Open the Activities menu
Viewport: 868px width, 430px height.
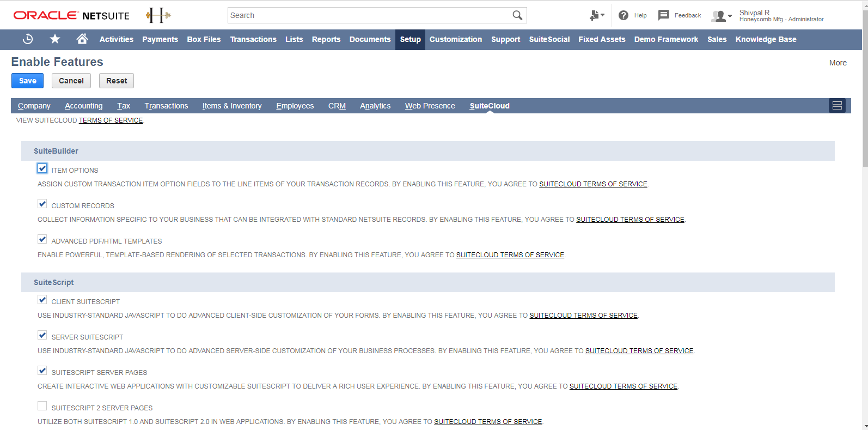click(117, 39)
